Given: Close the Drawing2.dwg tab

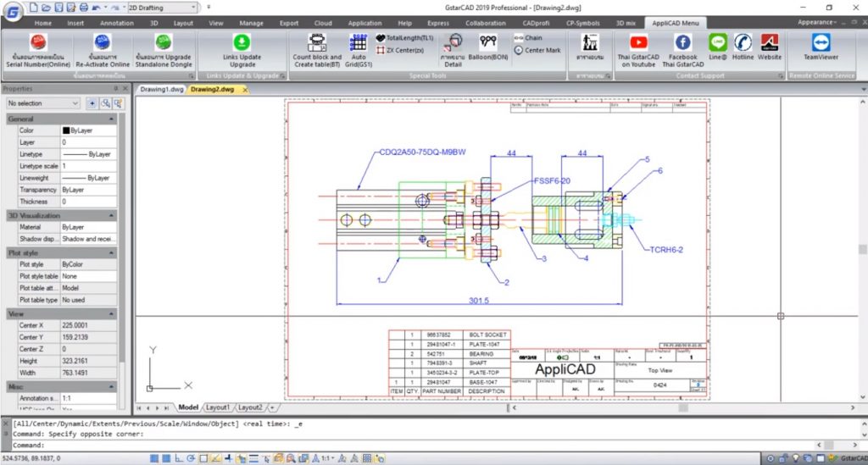Looking at the screenshot, I should point(245,90).
